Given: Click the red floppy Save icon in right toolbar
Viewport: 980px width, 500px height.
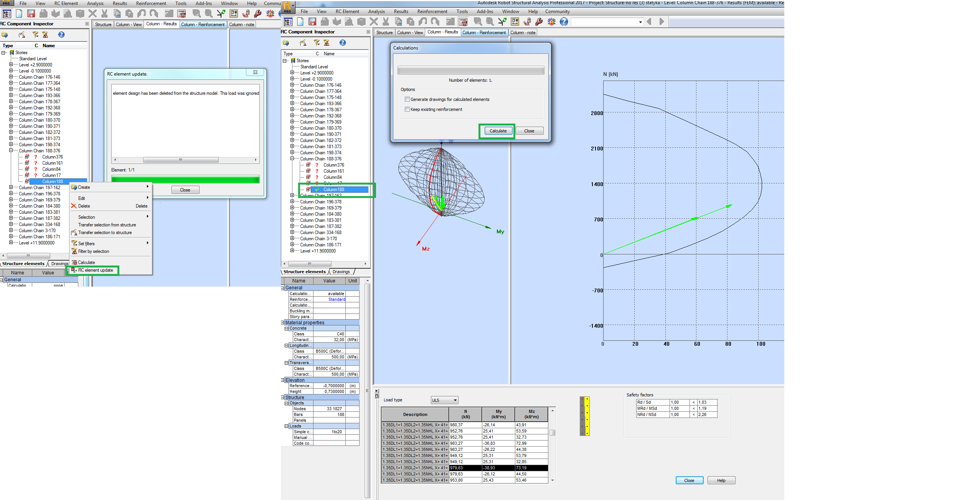Looking at the screenshot, I should [312, 22].
